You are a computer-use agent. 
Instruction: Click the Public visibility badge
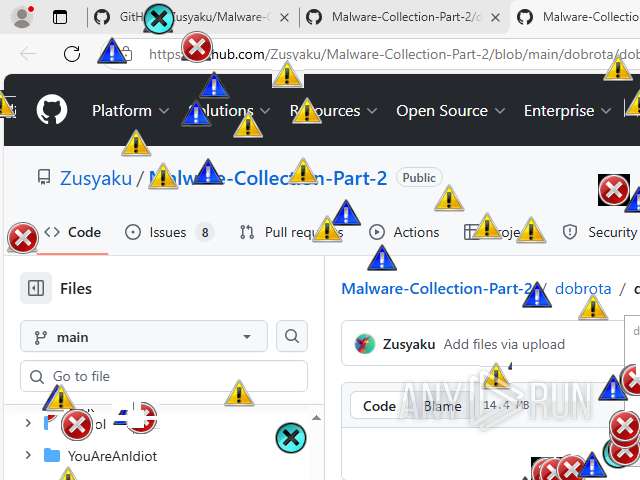419,178
